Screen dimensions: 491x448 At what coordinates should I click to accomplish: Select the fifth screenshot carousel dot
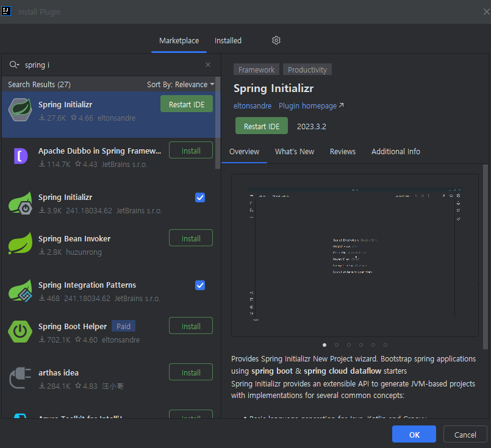point(373,345)
